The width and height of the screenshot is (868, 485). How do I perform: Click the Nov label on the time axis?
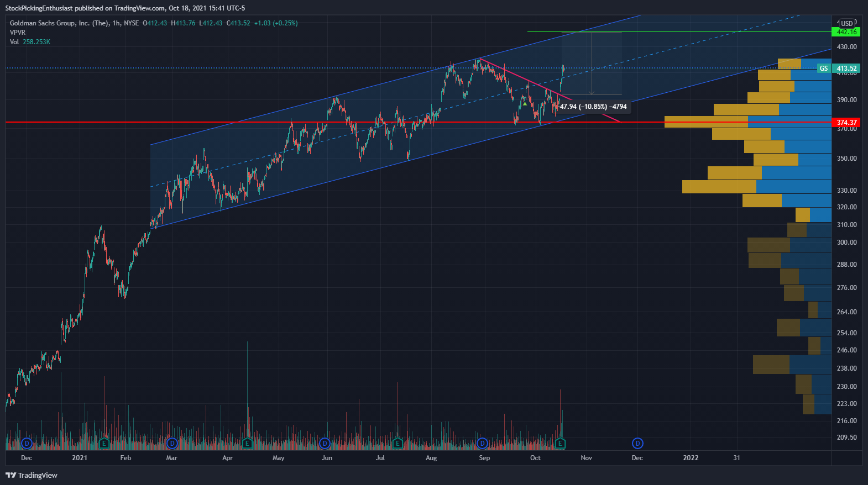click(587, 458)
